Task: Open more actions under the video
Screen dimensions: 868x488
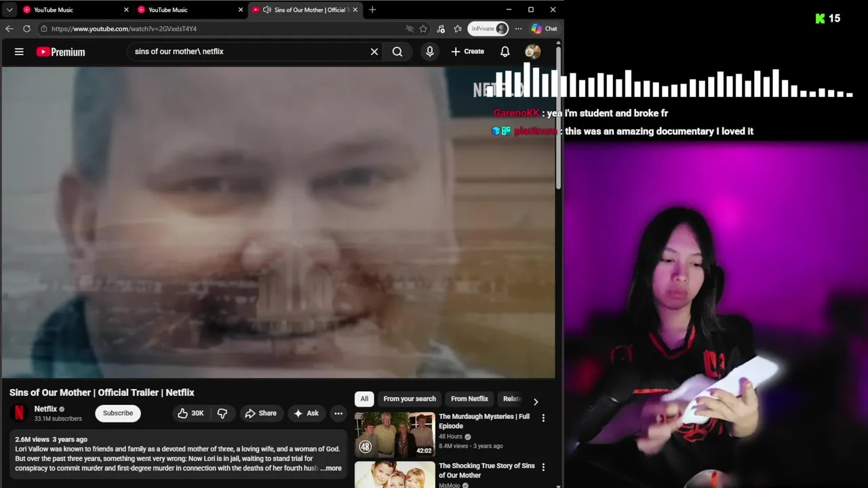Action: 338,413
